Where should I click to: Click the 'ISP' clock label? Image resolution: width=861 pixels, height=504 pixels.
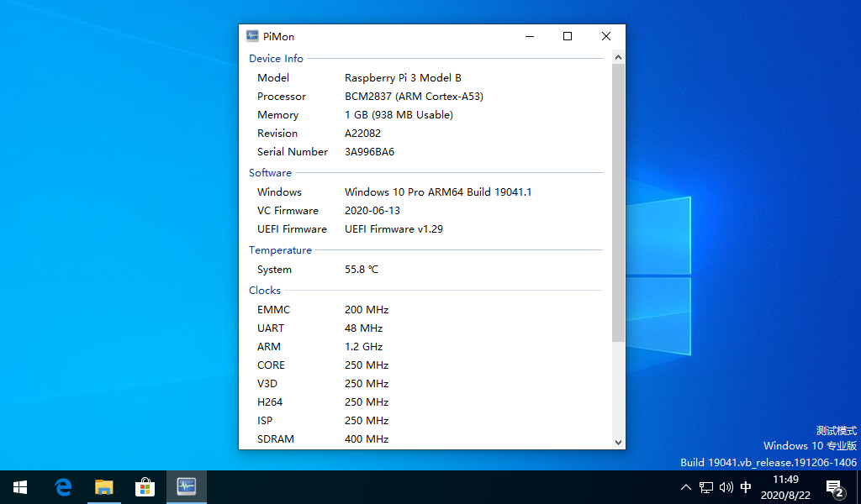(x=265, y=421)
